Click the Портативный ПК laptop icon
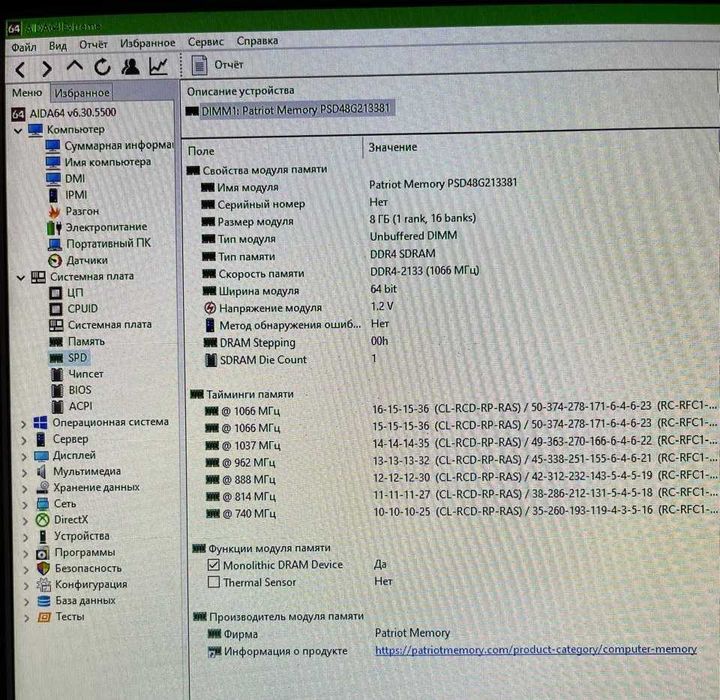Screen dimensions: 720x700 click(55, 244)
